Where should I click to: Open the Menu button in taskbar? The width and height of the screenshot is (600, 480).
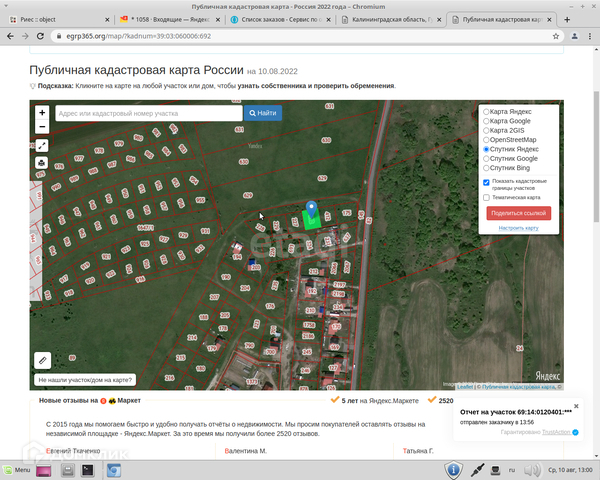click(17, 470)
